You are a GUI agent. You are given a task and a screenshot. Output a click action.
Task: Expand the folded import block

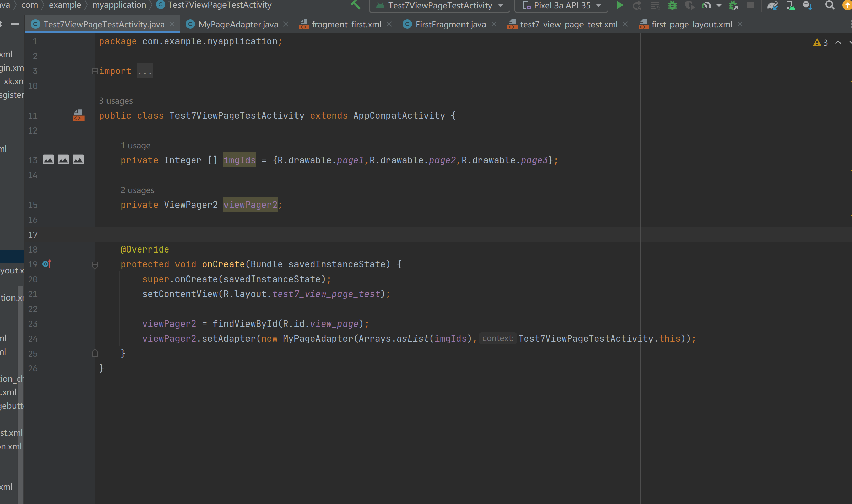95,71
